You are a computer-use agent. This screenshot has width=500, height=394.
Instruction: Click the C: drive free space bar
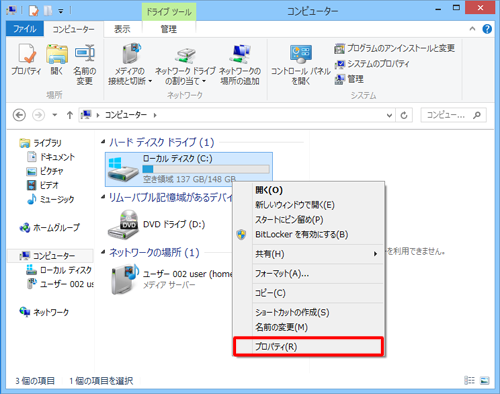[x=206, y=169]
